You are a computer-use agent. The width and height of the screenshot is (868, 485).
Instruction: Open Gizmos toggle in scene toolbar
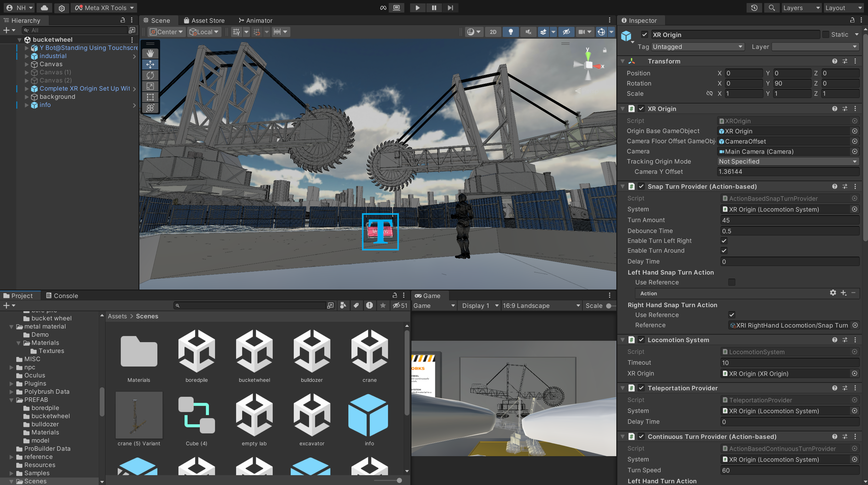point(601,32)
